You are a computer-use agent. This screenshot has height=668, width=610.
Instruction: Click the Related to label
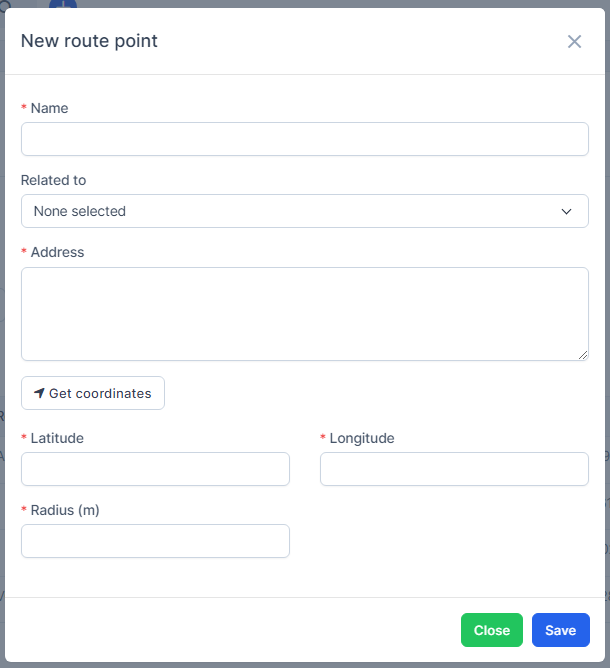point(53,180)
